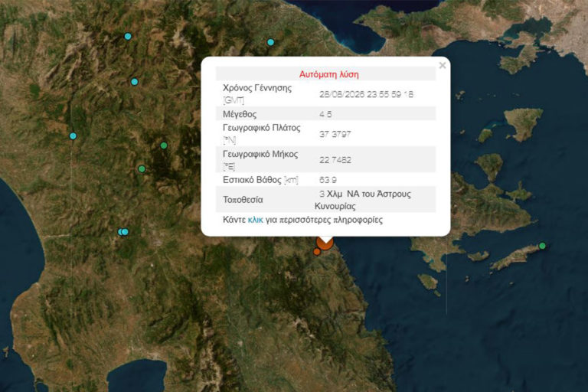588x392 pixels.
Task: Select the small orange marker beside the epicenter
Action: tap(317, 252)
